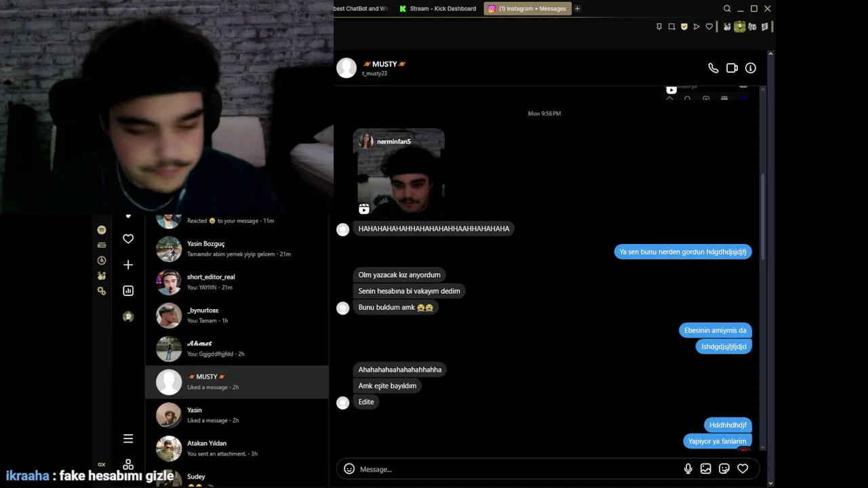Image resolution: width=868 pixels, height=488 pixels.
Task: Select the Instagram Messages tab
Action: 527,9
